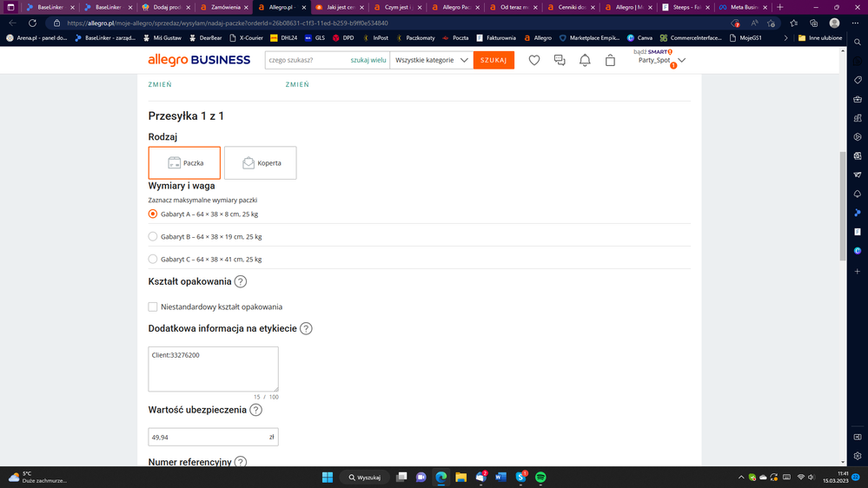
Task: Reload the page with refresh icon
Action: coord(33,23)
